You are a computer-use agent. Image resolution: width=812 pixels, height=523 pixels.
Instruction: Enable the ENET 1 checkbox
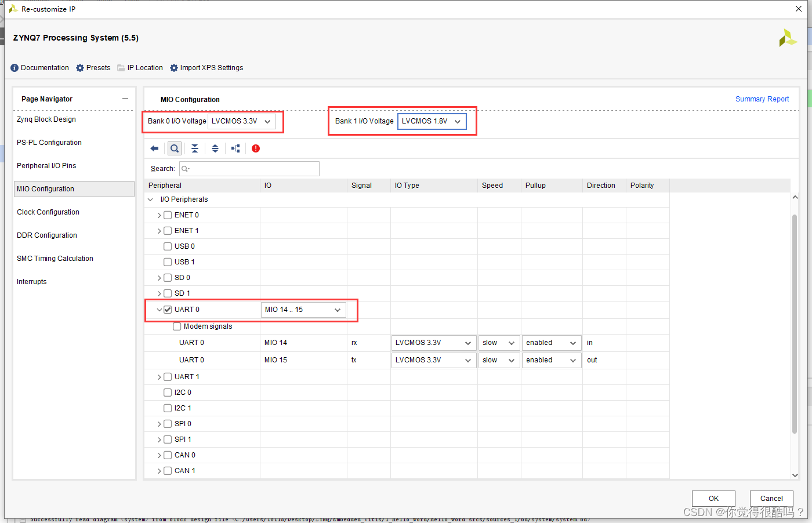[168, 231]
